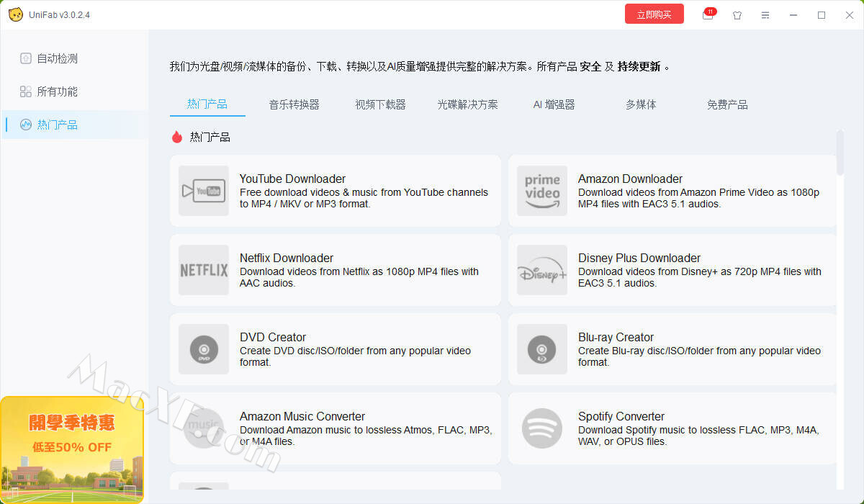
Task: Click the 所有功能 grid icon
Action: tap(26, 91)
